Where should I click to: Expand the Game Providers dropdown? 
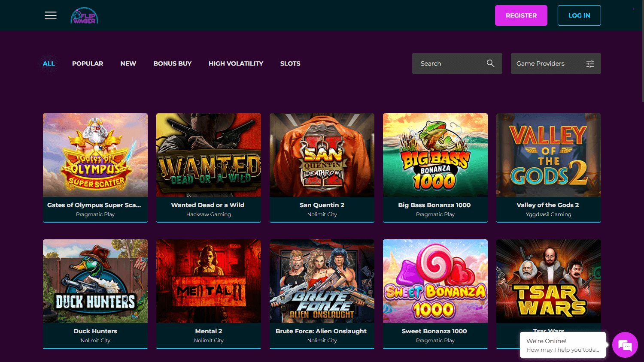coord(556,63)
